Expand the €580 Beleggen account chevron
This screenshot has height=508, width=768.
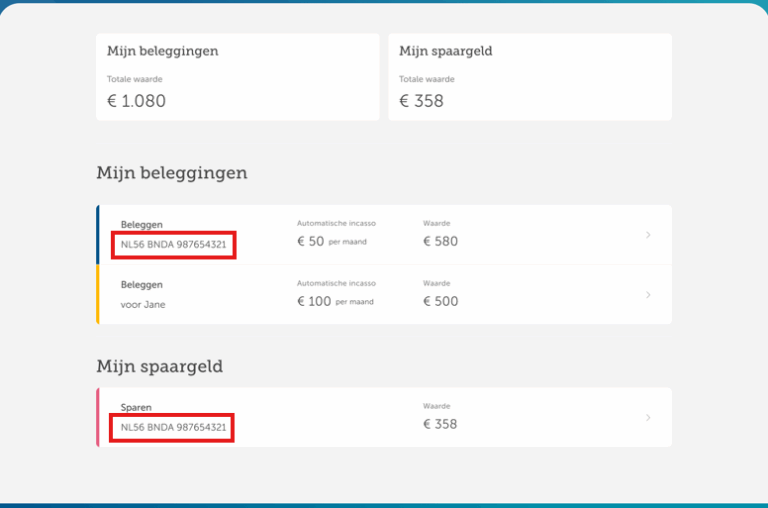point(648,235)
